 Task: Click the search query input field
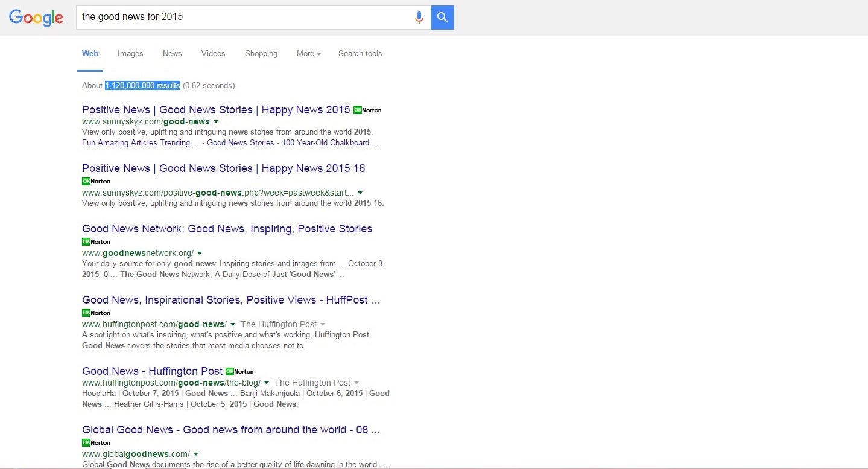coord(241,18)
